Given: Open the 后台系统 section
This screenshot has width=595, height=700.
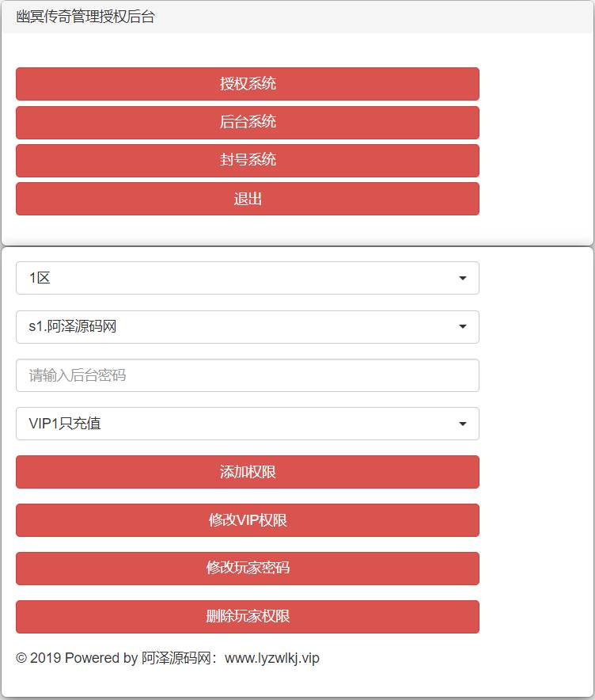Looking at the screenshot, I should (248, 122).
